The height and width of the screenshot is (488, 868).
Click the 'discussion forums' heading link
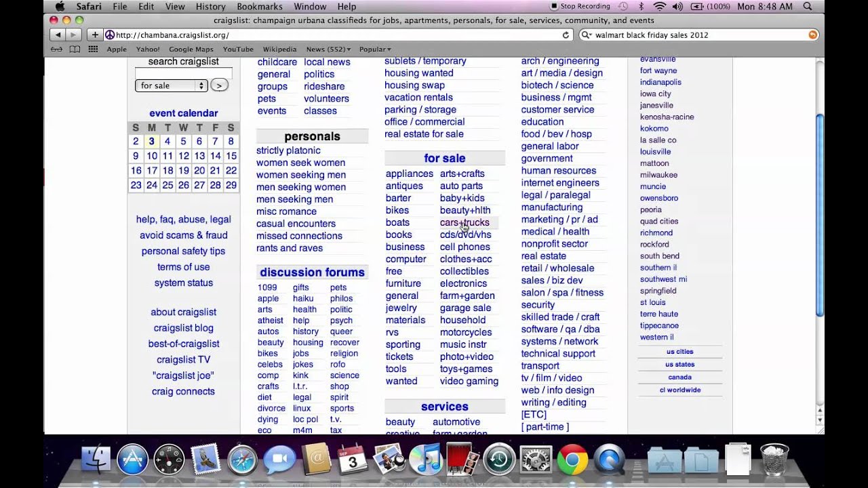tap(312, 272)
